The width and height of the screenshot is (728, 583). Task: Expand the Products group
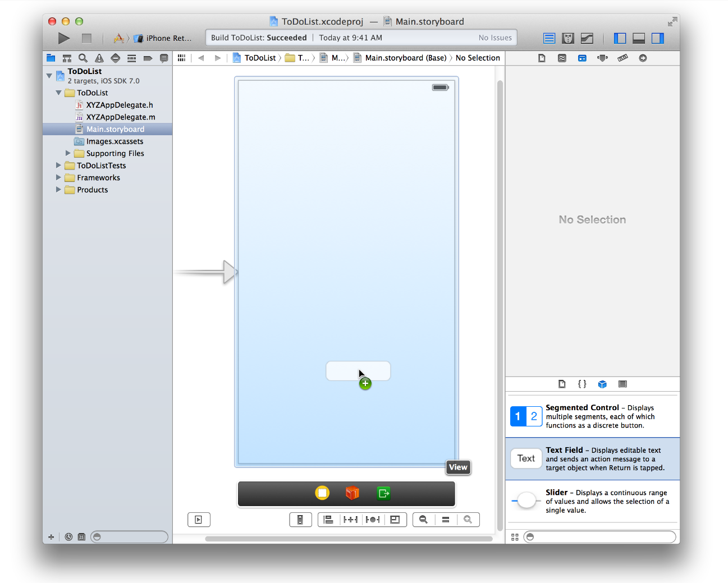pyautogui.click(x=58, y=190)
